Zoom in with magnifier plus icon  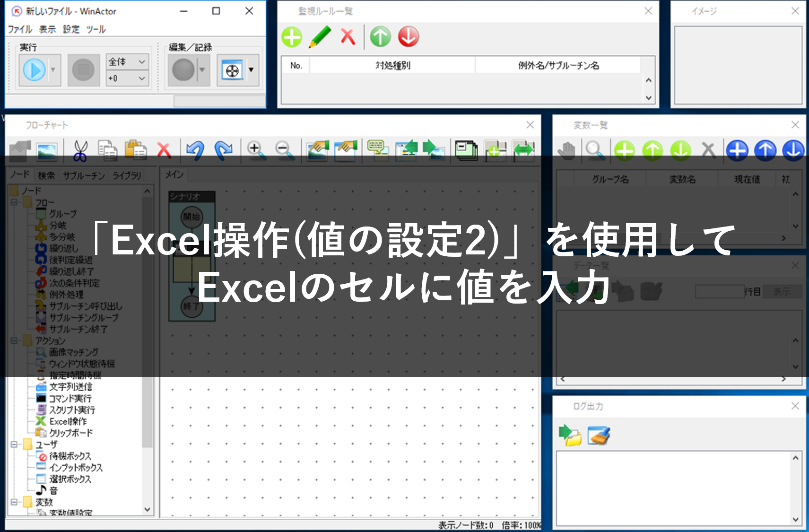tap(256, 150)
